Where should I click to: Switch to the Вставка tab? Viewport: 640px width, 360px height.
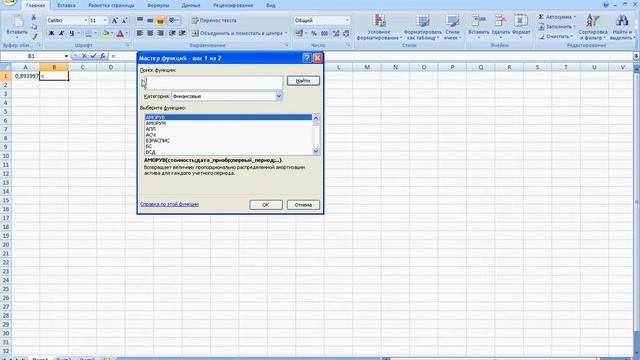coord(66,5)
